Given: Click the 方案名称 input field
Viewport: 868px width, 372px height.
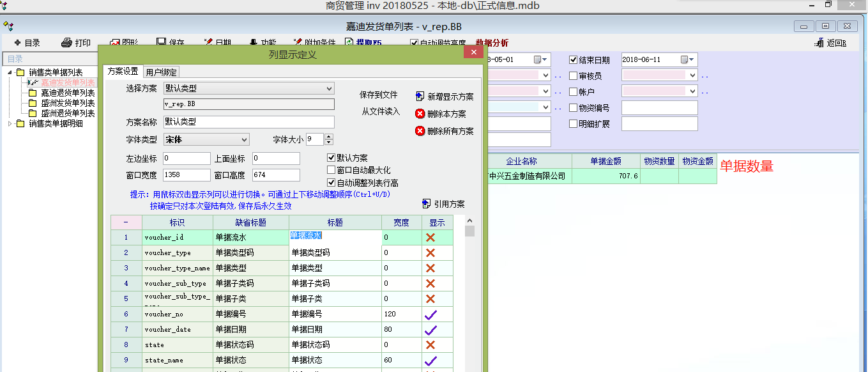Looking at the screenshot, I should [x=248, y=121].
